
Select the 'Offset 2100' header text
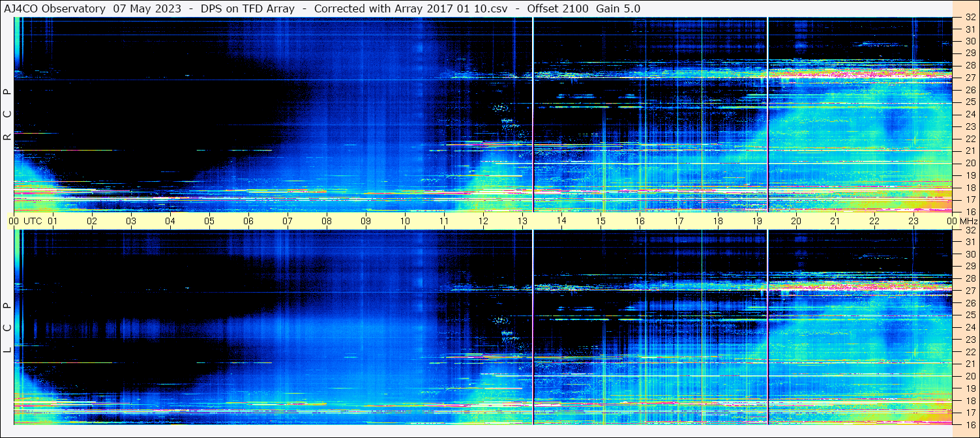(x=557, y=9)
